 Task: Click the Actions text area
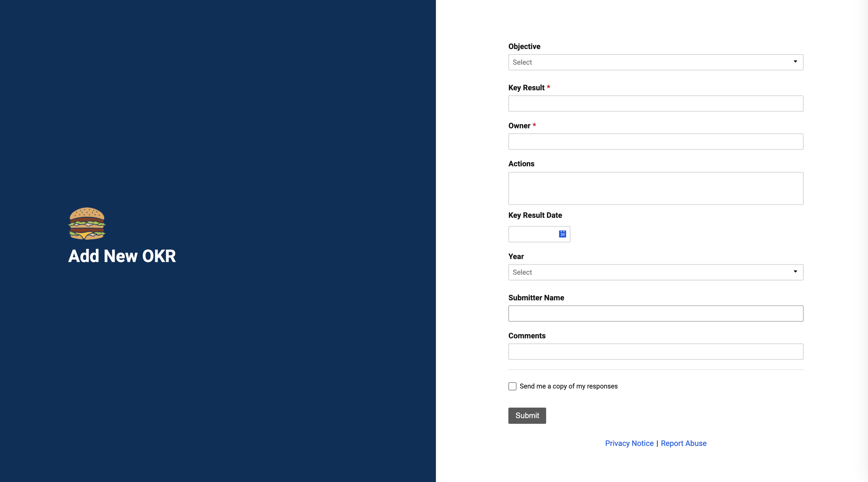click(656, 188)
